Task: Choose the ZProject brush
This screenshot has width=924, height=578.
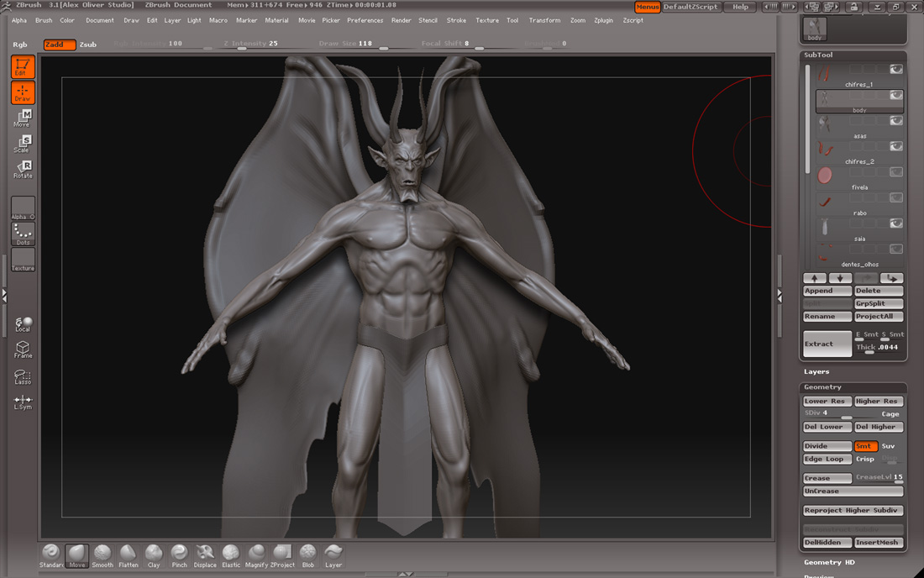Action: coord(282,555)
